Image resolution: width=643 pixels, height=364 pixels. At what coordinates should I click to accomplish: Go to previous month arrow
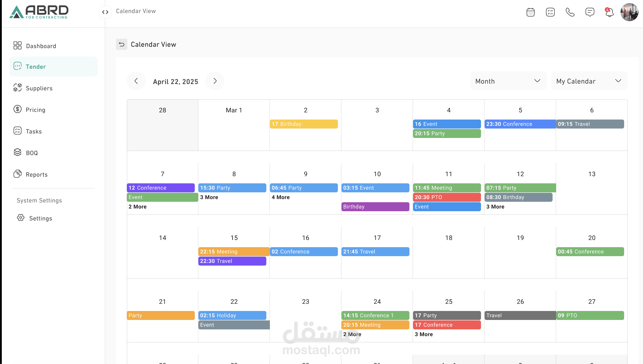pyautogui.click(x=136, y=81)
